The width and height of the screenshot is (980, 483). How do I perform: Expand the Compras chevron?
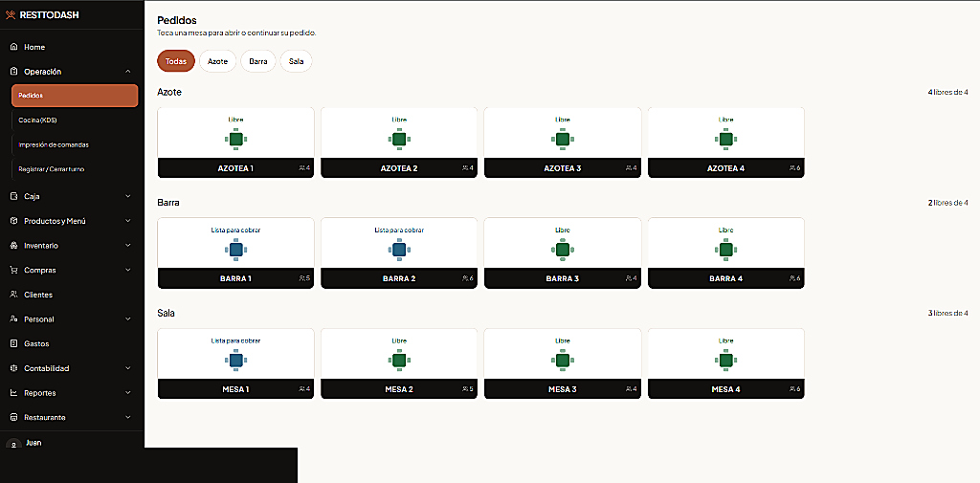click(x=128, y=270)
